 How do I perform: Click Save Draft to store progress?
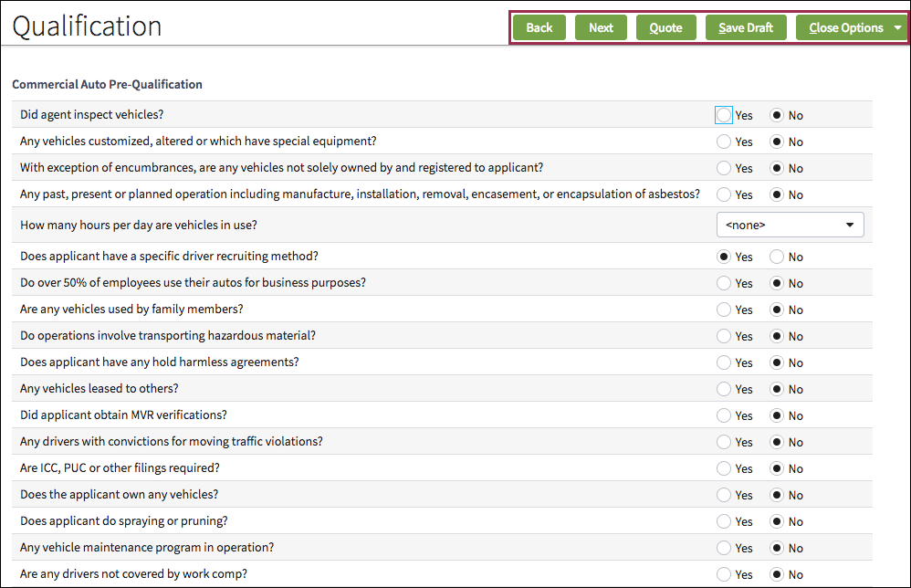click(746, 27)
